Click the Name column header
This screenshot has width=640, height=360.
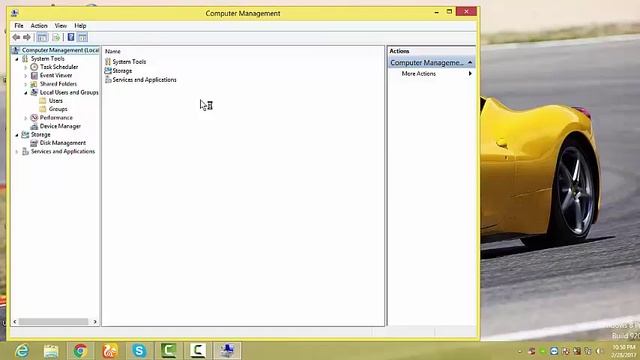[x=113, y=51]
